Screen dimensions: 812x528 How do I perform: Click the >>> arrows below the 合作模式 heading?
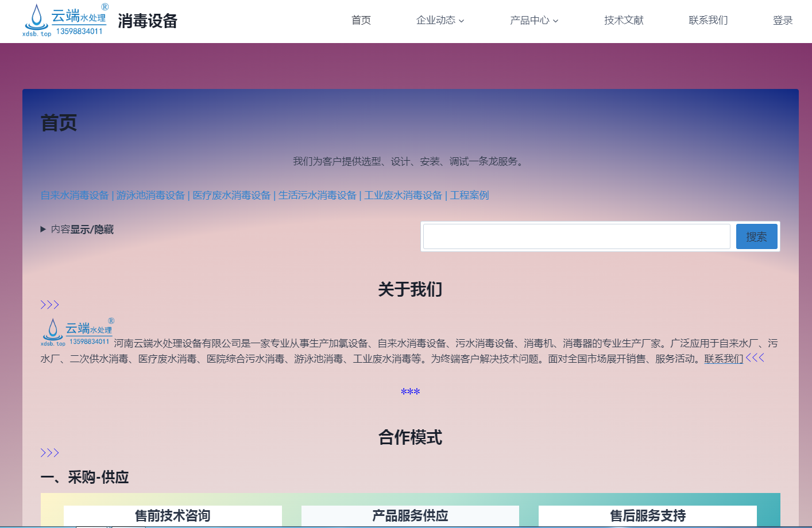[49, 452]
